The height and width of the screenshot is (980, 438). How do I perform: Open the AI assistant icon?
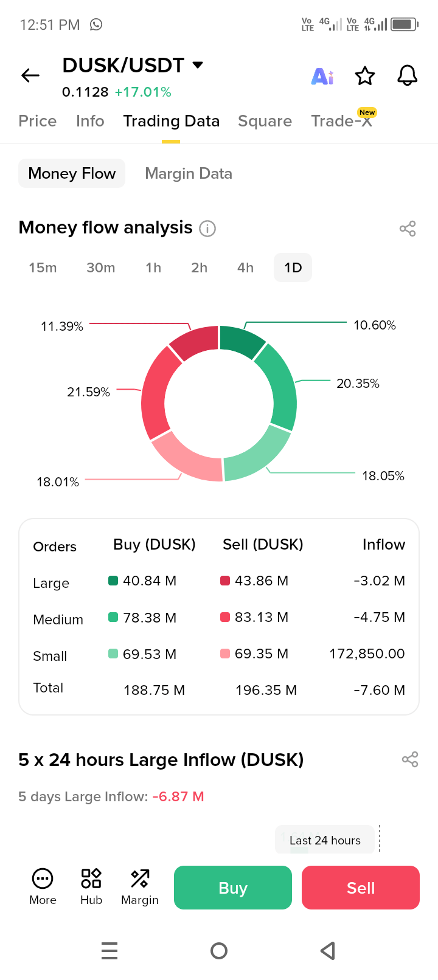(x=322, y=76)
